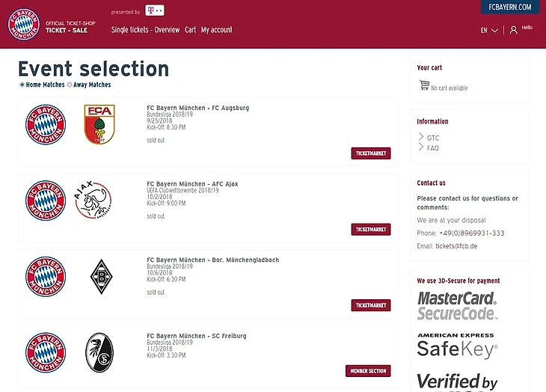Click Bayern crest in the Augsburg match row
The height and width of the screenshot is (392, 546).
coord(46,124)
